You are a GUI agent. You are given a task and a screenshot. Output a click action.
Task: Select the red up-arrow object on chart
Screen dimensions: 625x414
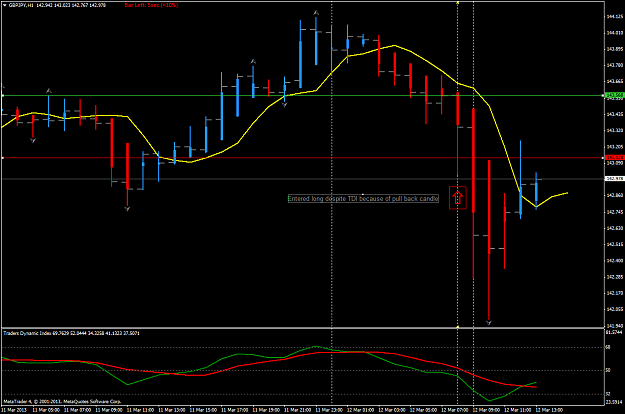pyautogui.click(x=458, y=198)
